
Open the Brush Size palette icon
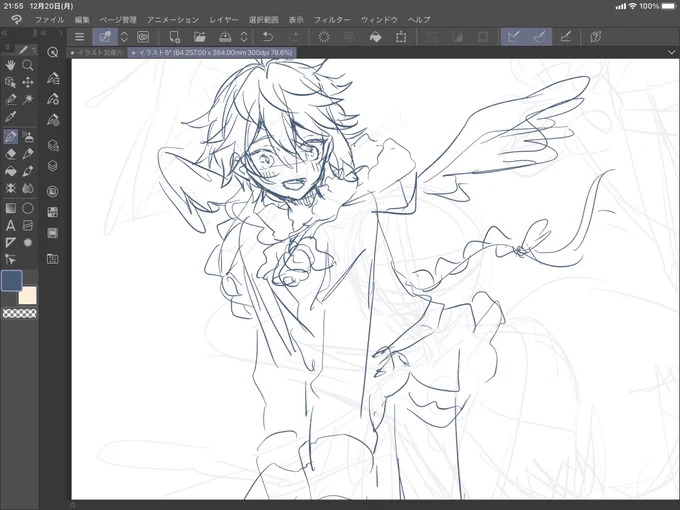[52, 120]
